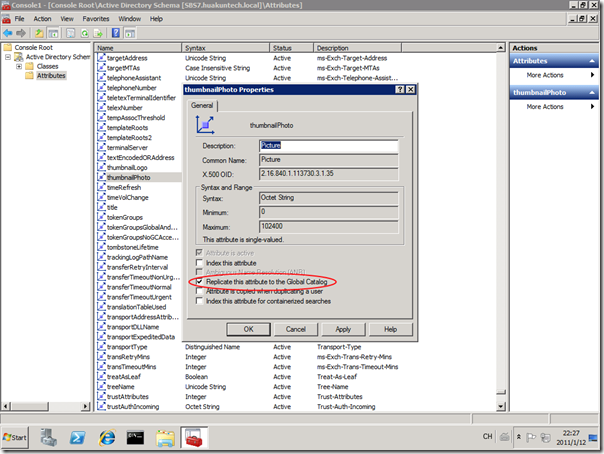Check Index this attribute for containerized searches

coord(199,301)
